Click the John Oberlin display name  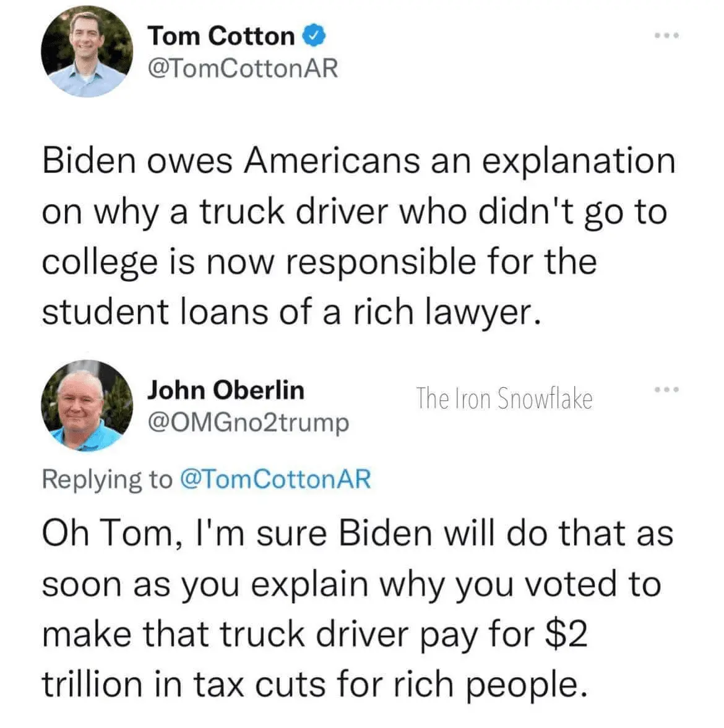[x=226, y=390]
